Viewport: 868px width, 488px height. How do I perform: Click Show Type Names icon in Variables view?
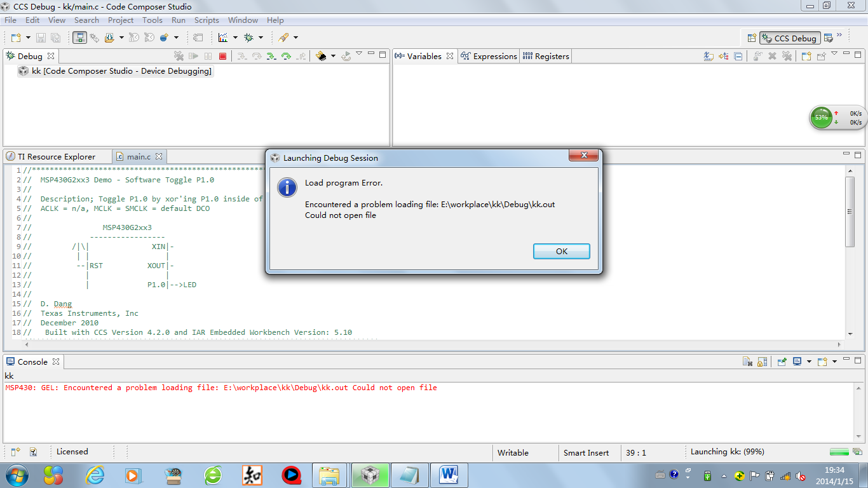coord(709,56)
